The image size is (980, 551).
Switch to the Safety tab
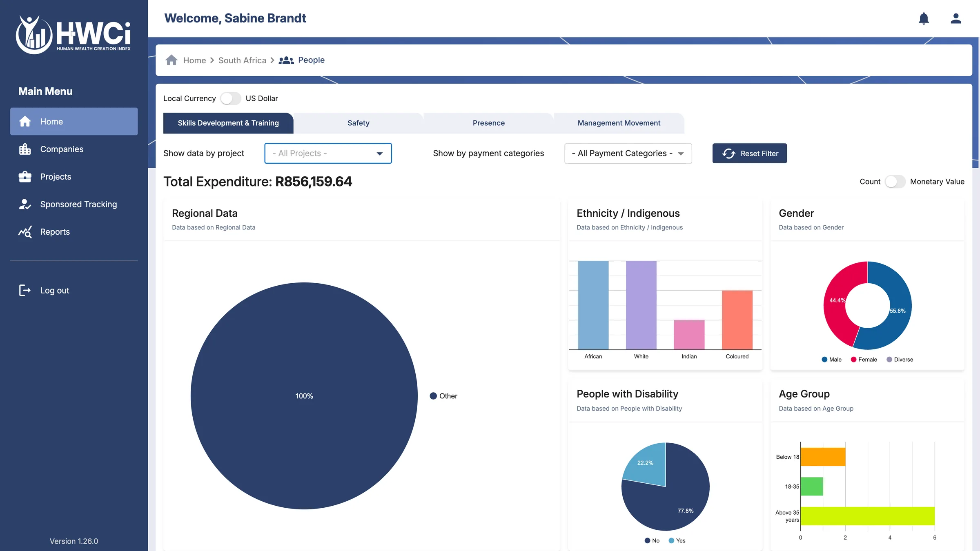point(359,123)
